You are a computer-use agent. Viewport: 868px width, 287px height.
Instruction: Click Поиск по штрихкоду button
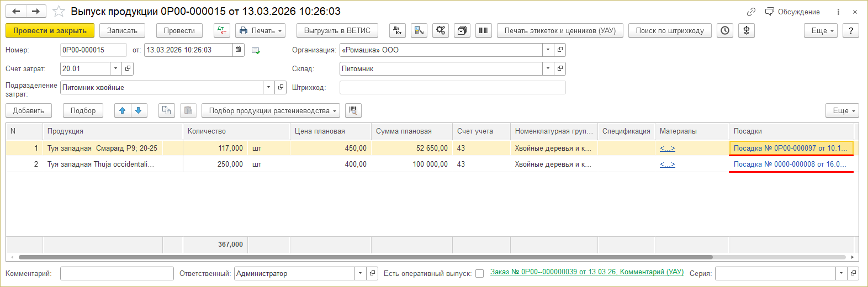point(670,30)
